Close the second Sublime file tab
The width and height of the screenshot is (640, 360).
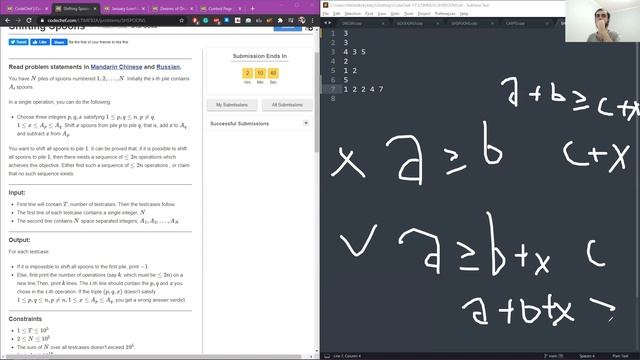[x=438, y=24]
